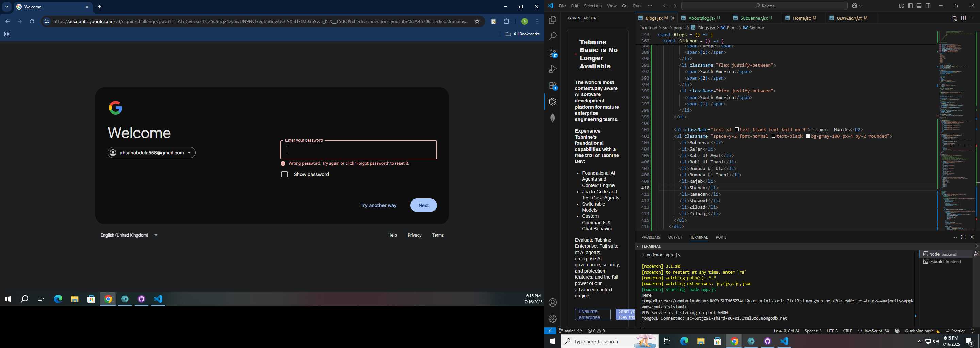
Task: Open the Accounts icon in VS Code
Action: (x=552, y=302)
